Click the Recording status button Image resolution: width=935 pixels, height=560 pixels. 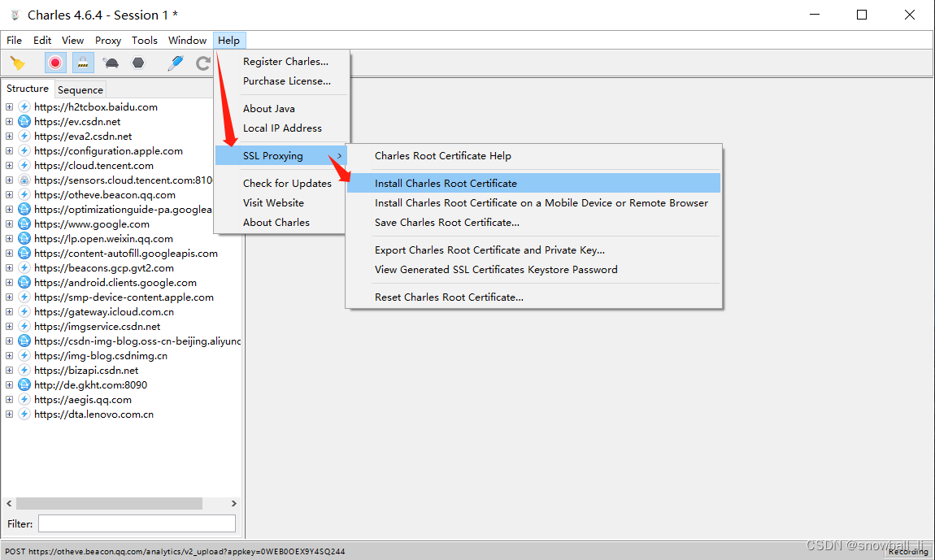point(907,552)
